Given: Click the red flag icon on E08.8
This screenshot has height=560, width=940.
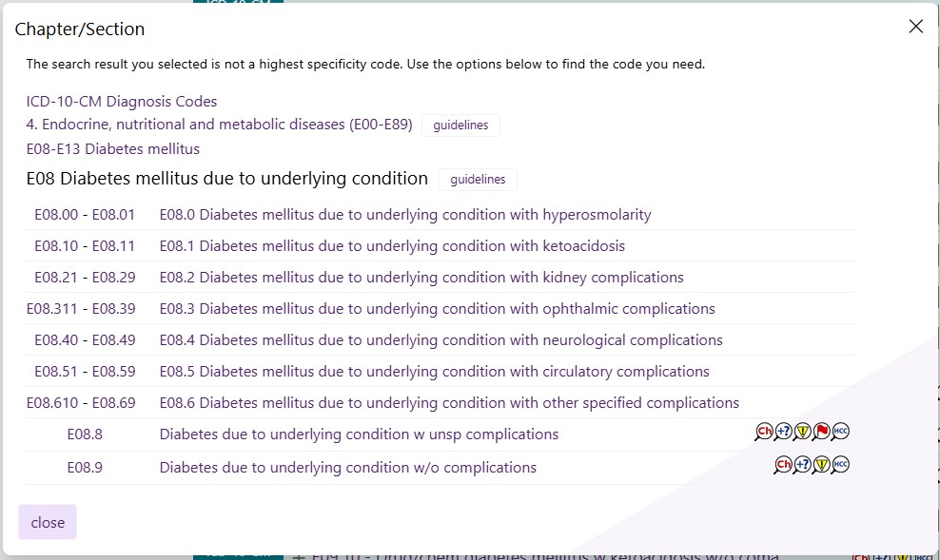Looking at the screenshot, I should click(x=821, y=432).
